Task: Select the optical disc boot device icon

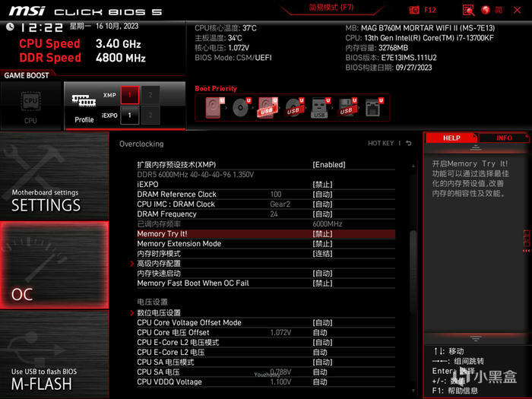Action: [x=241, y=108]
